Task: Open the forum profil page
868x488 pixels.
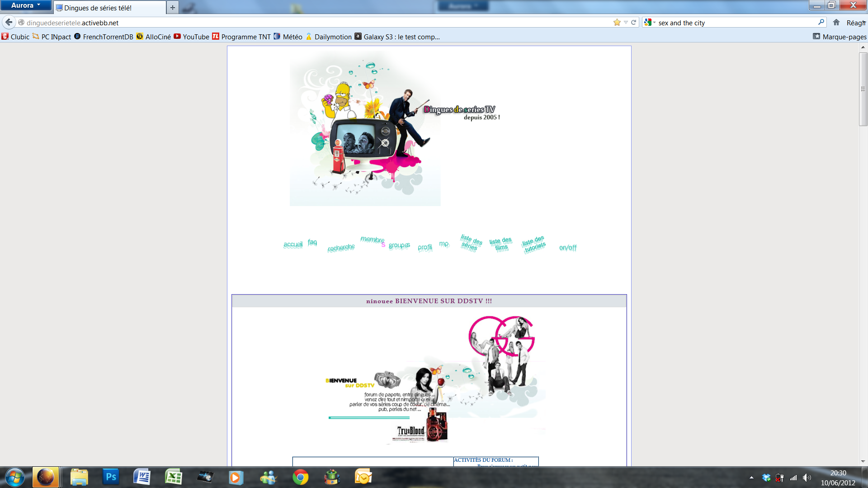Action: pyautogui.click(x=425, y=247)
